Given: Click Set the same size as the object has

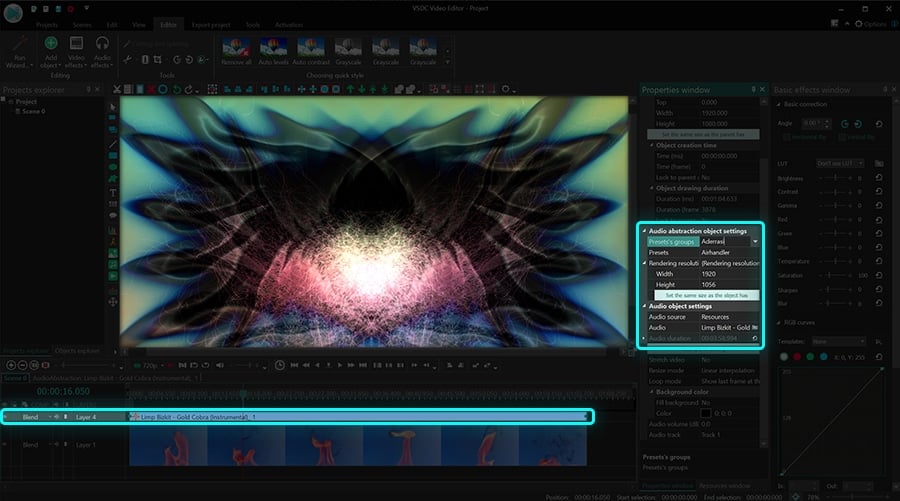Looking at the screenshot, I should [x=707, y=295].
